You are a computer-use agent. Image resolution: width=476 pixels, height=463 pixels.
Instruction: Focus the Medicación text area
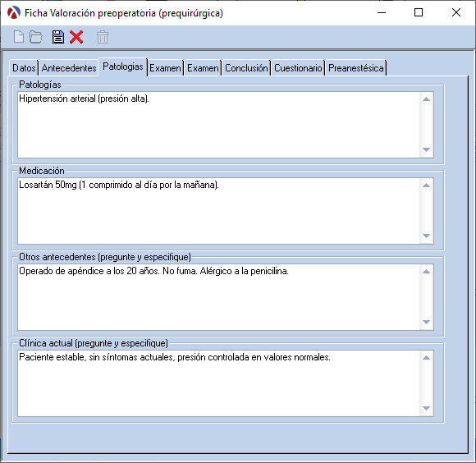218,211
